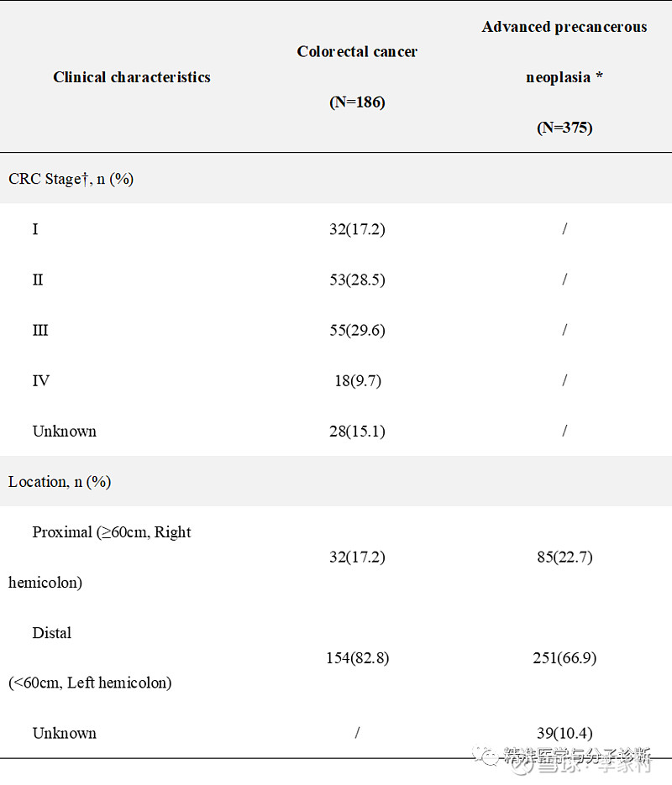This screenshot has width=672, height=785.
Task: Click the unknown stage value 28(15.1)
Action: coord(357,431)
